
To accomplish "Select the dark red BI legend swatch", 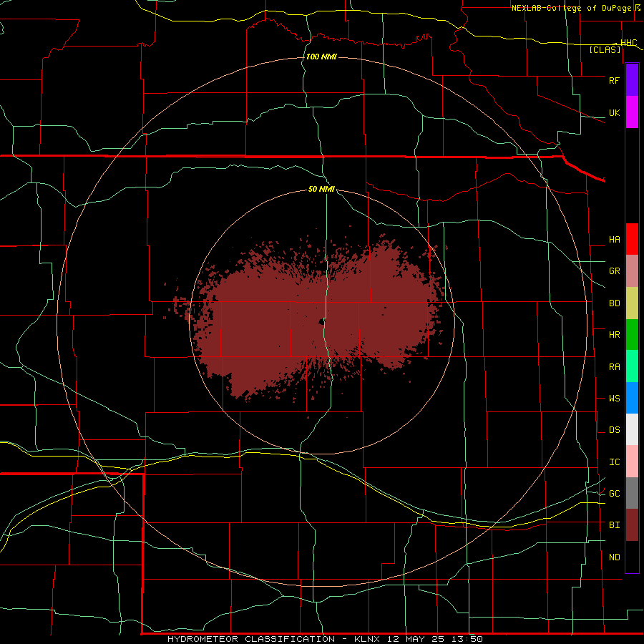I will point(632,525).
